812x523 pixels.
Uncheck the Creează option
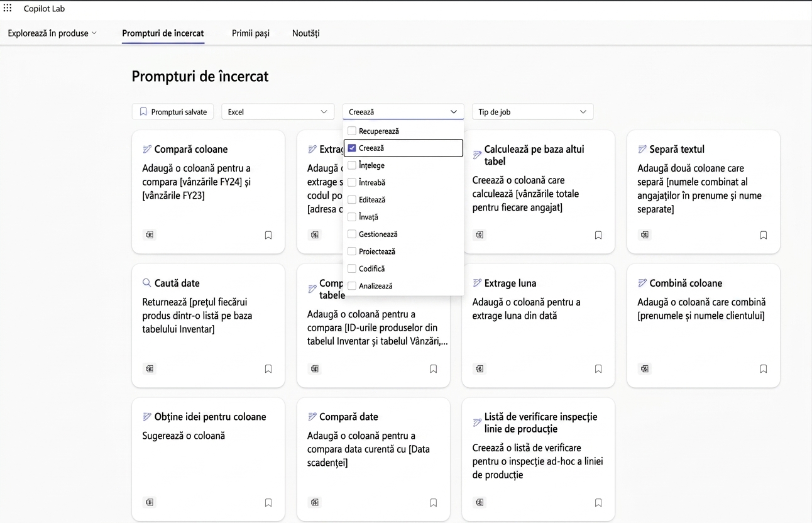(352, 148)
